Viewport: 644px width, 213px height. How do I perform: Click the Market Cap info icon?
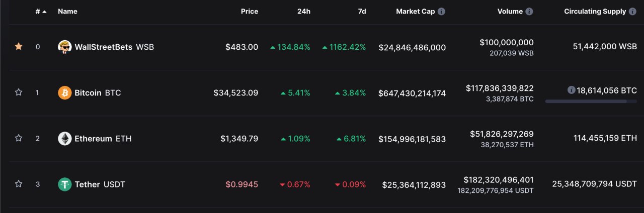click(x=441, y=12)
